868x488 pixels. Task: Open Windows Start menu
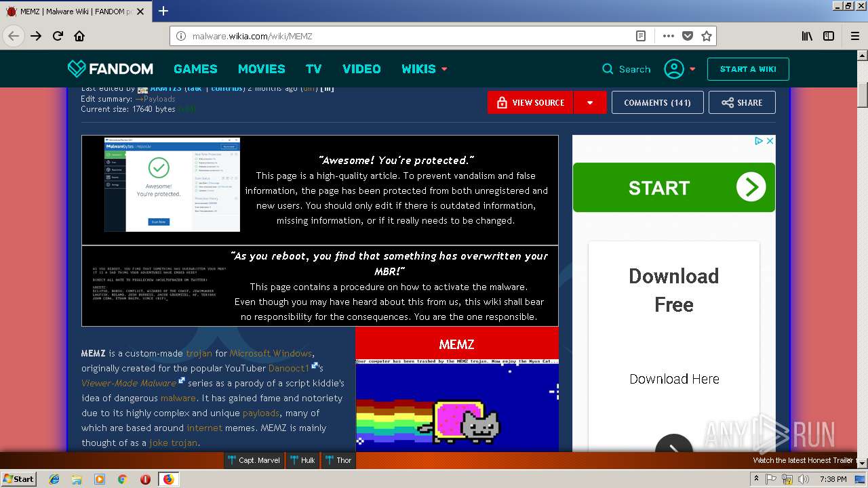[x=18, y=479]
